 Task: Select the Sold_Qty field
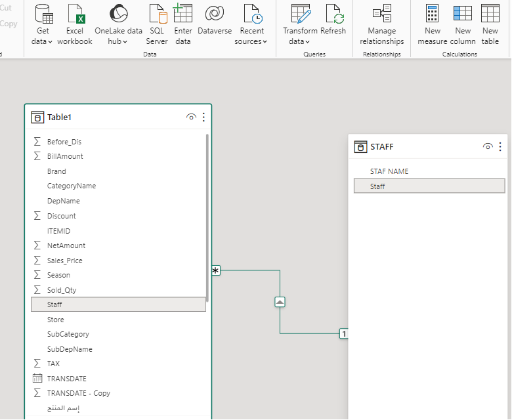click(x=118, y=290)
